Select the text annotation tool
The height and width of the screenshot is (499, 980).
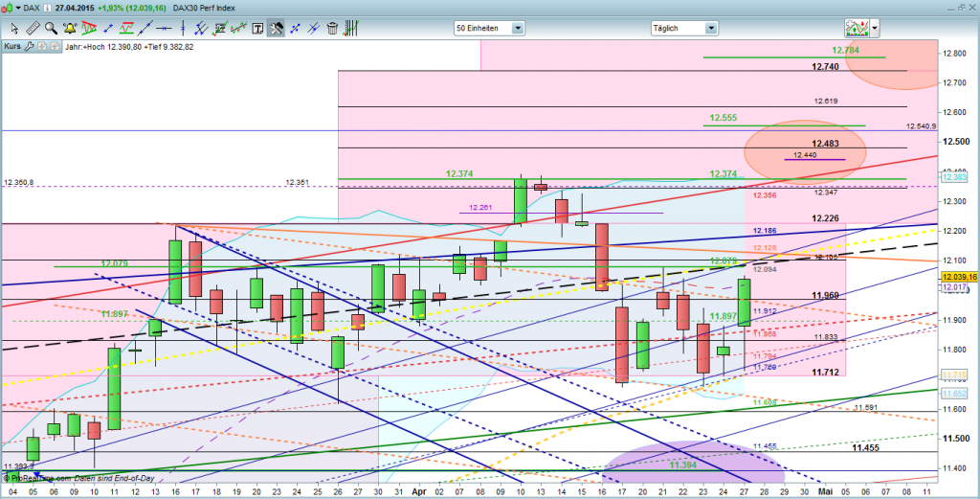click(x=257, y=28)
